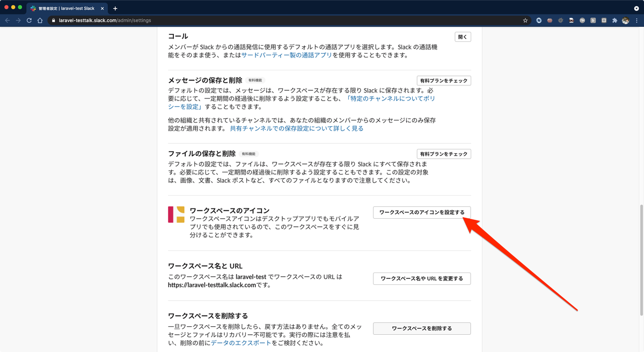
Task: Click ワークスペースを削除する button
Action: coord(422,328)
